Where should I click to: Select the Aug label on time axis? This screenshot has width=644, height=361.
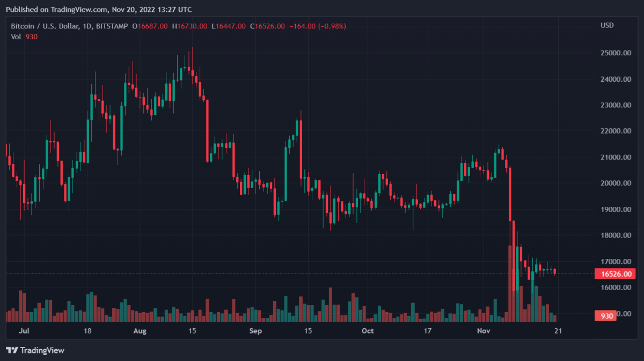pyautogui.click(x=140, y=330)
